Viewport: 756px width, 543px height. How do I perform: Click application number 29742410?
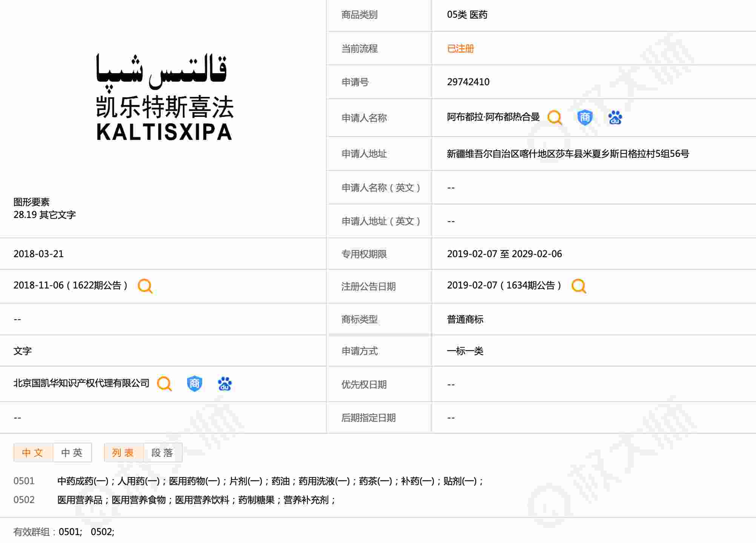pos(468,82)
